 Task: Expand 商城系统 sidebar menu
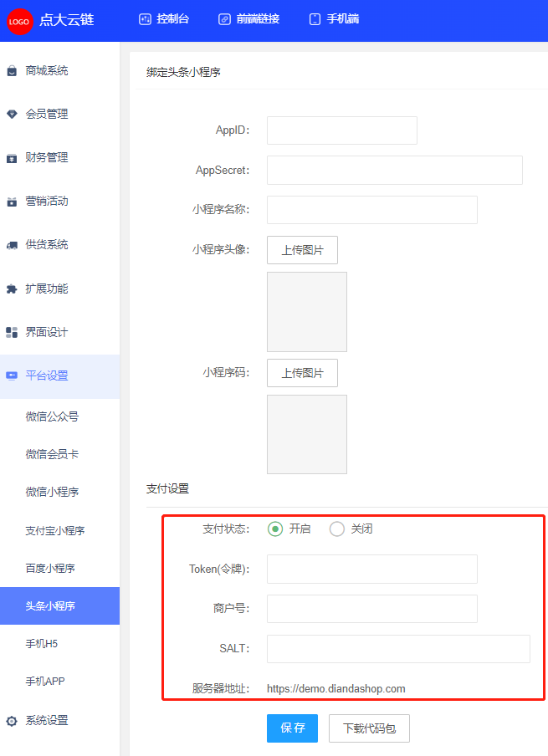pos(59,71)
